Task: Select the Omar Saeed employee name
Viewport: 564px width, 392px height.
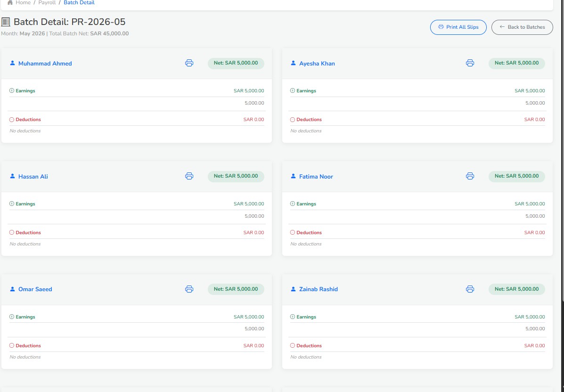Action: tap(35, 289)
